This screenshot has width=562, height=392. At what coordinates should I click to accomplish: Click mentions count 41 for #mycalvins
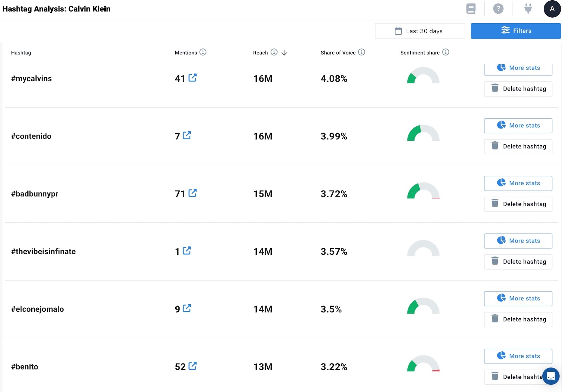click(x=180, y=79)
